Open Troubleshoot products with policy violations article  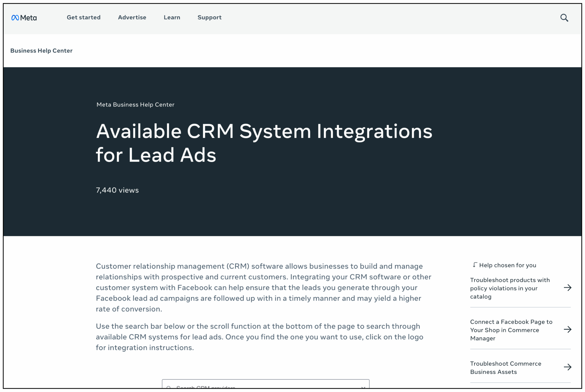(510, 288)
